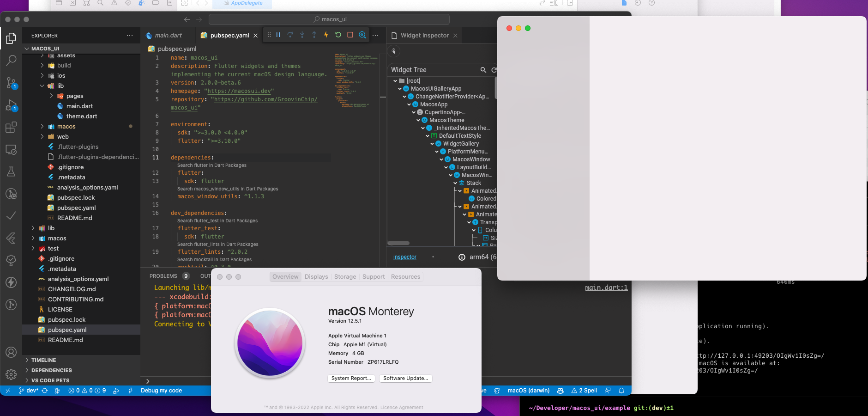Trigger hot reload with the lightning icon

[x=326, y=35]
